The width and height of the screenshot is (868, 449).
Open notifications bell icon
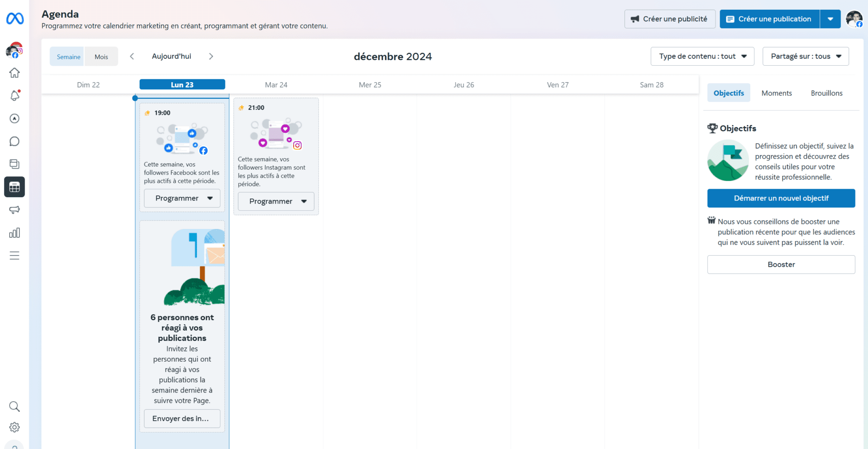tap(14, 96)
